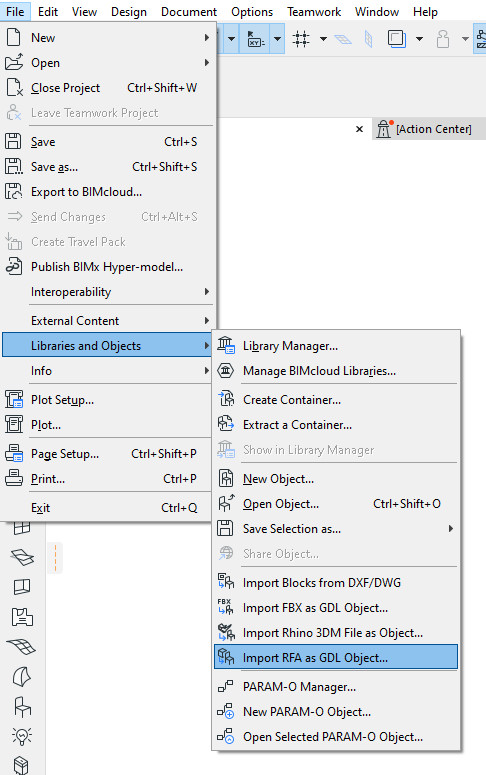Click the Create Container icon
Screen dimensions: 486x775
[x=226, y=398]
